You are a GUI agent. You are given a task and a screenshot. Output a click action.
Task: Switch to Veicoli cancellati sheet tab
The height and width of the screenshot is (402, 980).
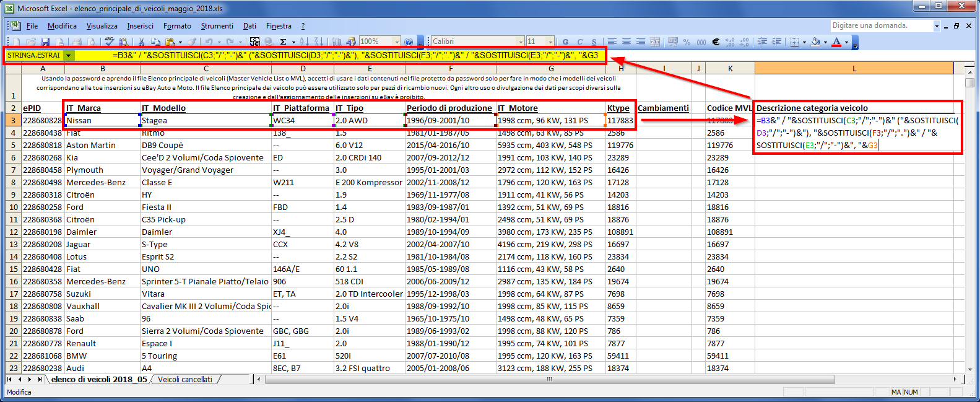184,379
